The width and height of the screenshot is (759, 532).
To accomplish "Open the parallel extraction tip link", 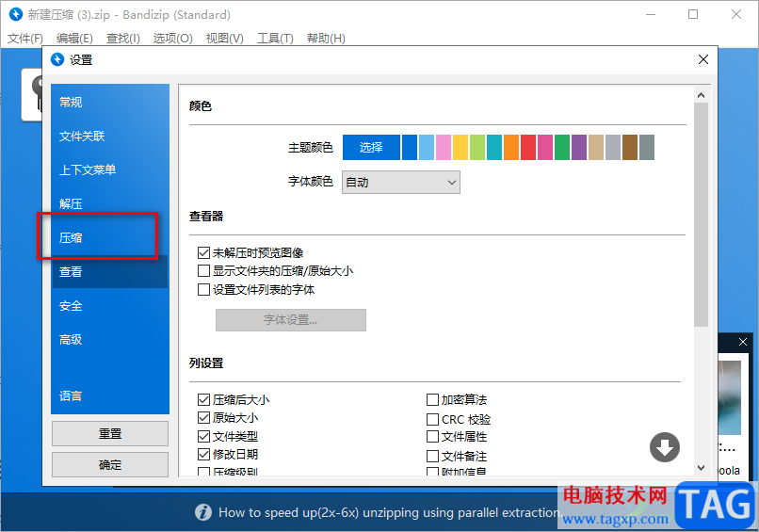I will tap(390, 512).
